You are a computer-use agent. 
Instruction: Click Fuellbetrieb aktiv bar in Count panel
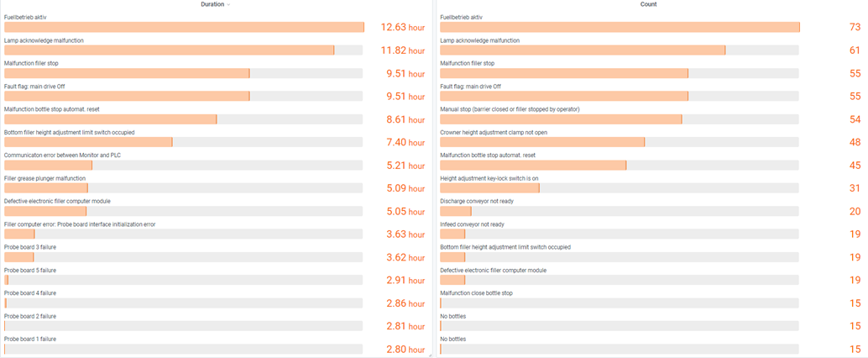[620, 28]
